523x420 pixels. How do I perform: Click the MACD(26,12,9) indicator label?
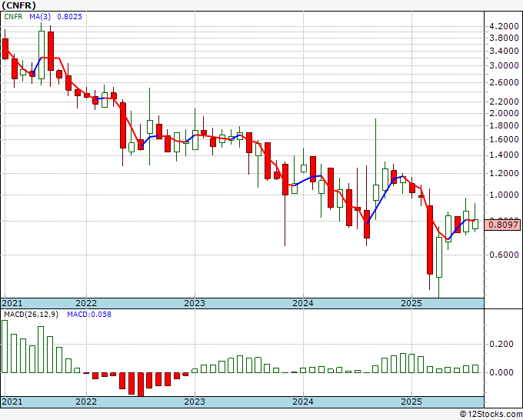(31, 315)
